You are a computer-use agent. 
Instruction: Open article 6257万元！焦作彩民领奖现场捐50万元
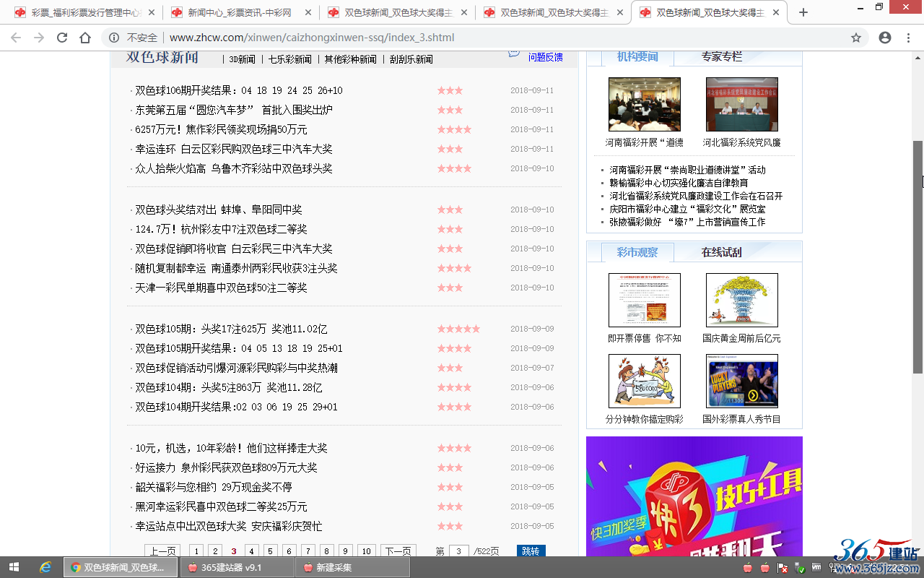(221, 129)
